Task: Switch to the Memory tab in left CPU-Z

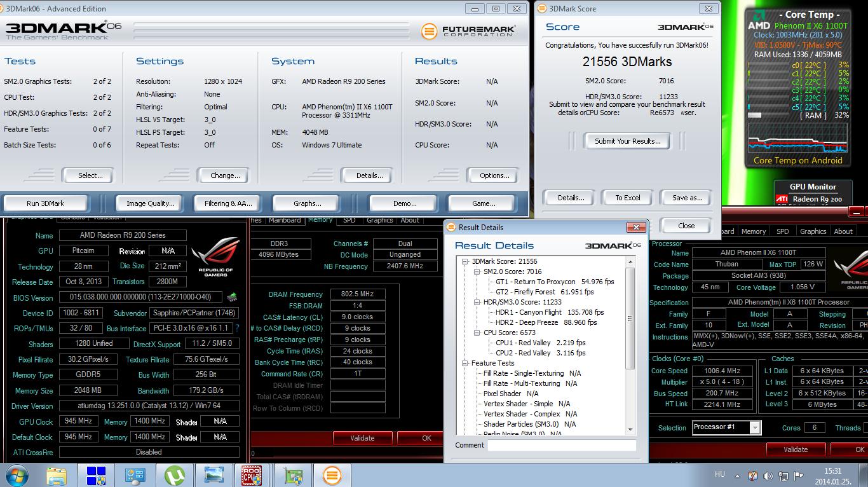Action: pos(320,220)
